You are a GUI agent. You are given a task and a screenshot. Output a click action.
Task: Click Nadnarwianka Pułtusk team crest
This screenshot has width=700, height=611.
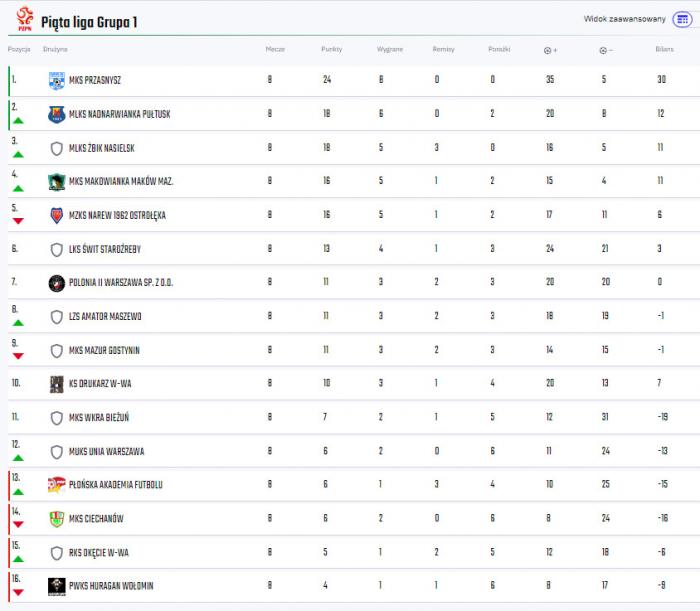(x=57, y=115)
